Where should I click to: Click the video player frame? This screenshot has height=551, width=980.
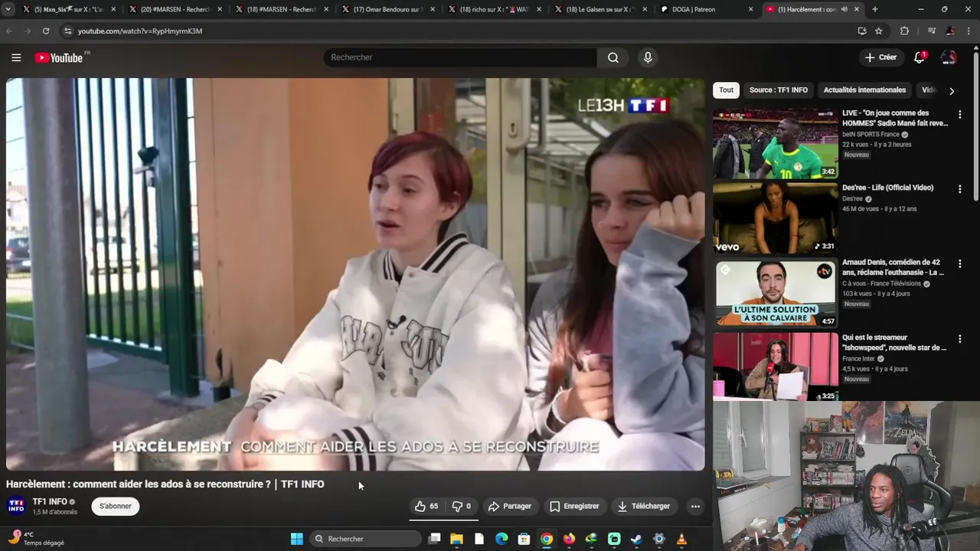click(x=355, y=274)
